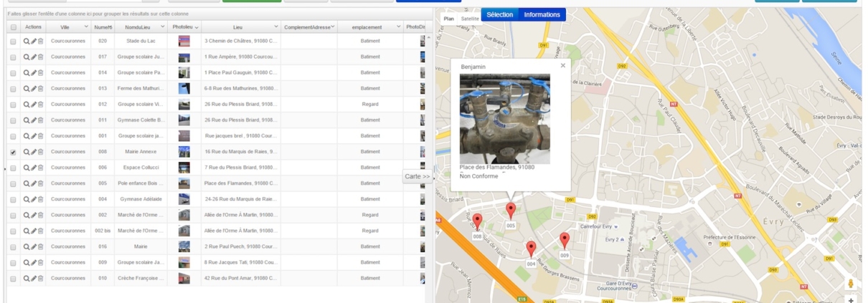Click the magnifier icon for row 004
Image resolution: width=868 pixels, height=303 pixels.
pyautogui.click(x=27, y=199)
